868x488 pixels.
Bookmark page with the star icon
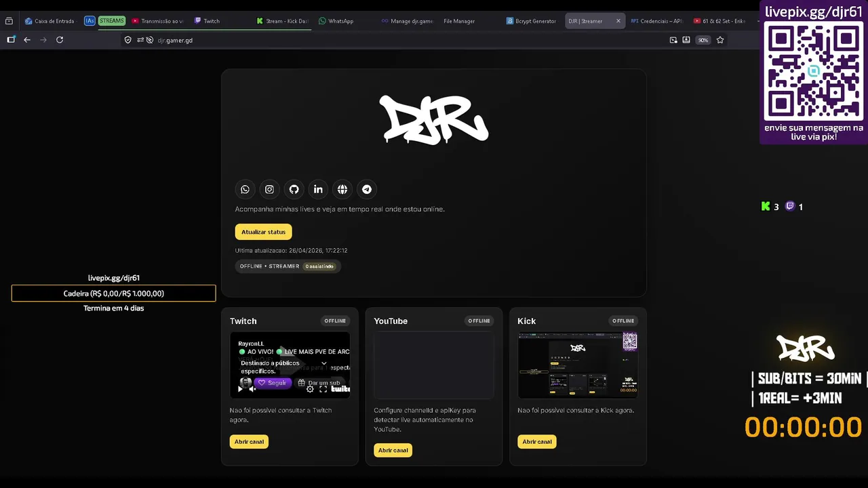click(x=720, y=40)
